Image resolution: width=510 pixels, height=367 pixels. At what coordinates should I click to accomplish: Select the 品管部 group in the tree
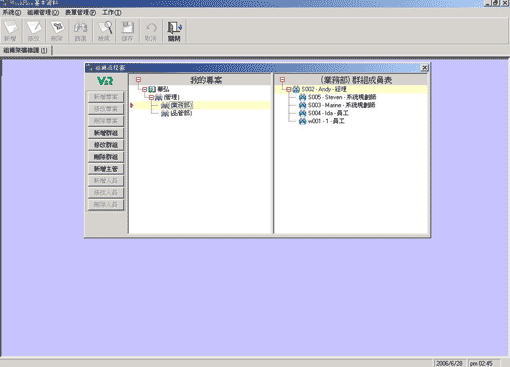point(181,113)
